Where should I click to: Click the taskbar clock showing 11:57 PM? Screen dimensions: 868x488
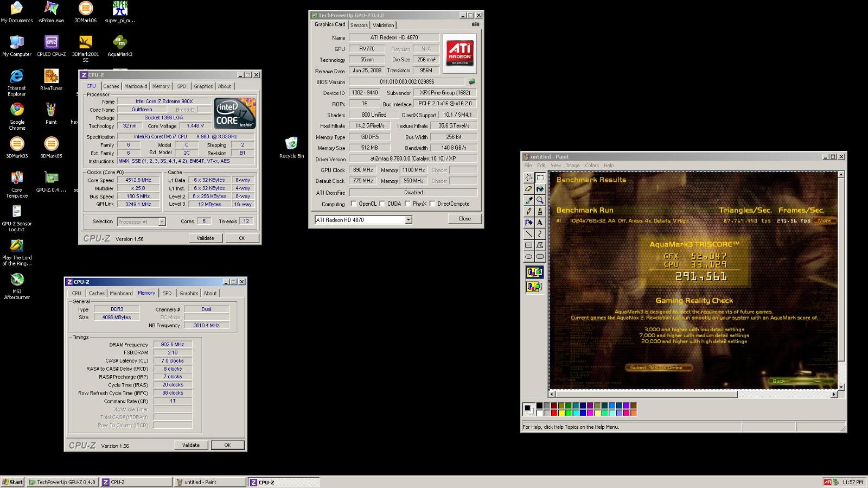[x=852, y=482]
